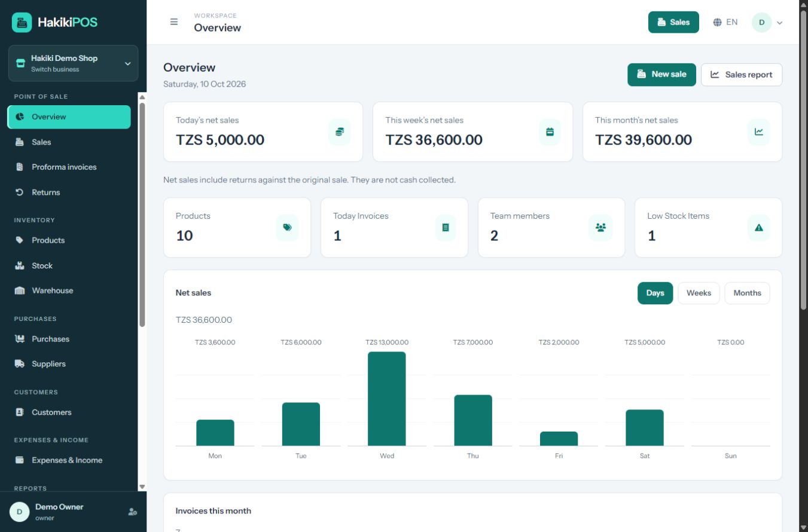Click the sidebar scrollbar down arrow
808x532 pixels.
142,487
